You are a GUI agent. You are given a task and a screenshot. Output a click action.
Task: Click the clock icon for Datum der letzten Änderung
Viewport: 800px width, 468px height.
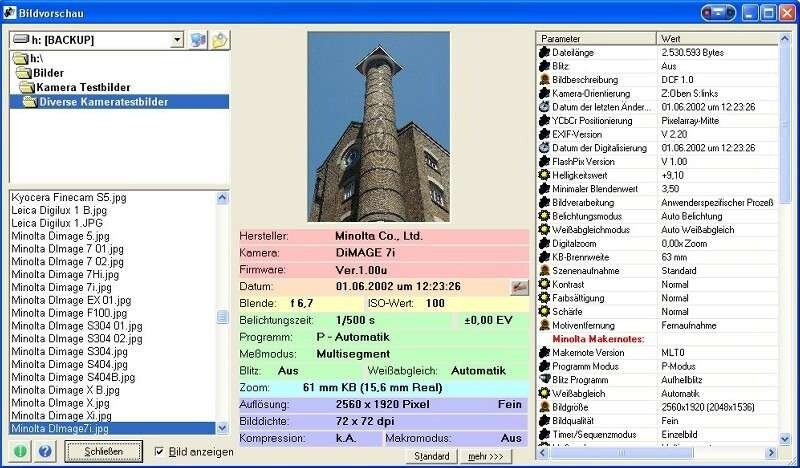[x=544, y=107]
